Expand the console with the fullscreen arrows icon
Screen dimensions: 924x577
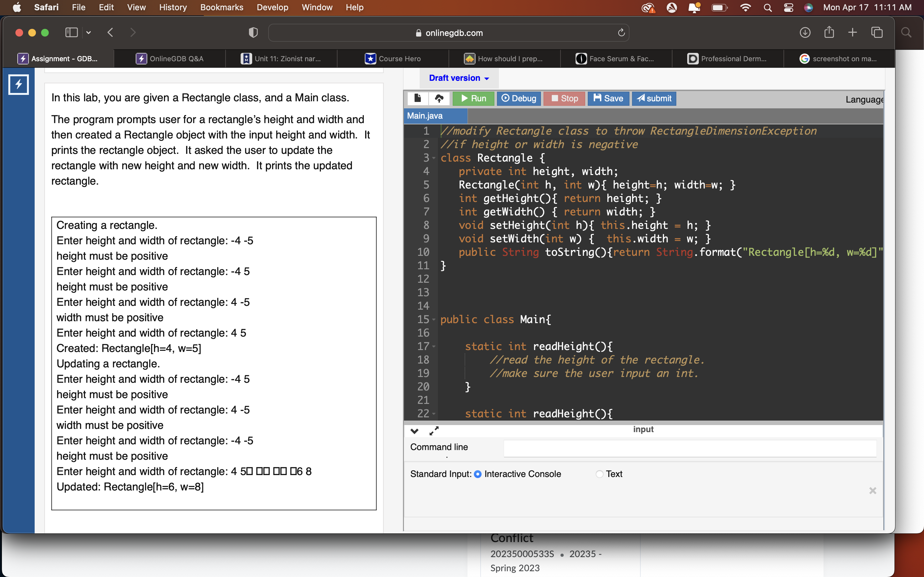tap(434, 431)
